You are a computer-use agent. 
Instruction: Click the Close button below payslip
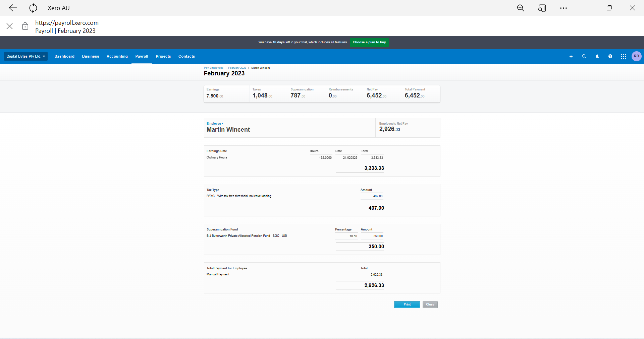430,304
